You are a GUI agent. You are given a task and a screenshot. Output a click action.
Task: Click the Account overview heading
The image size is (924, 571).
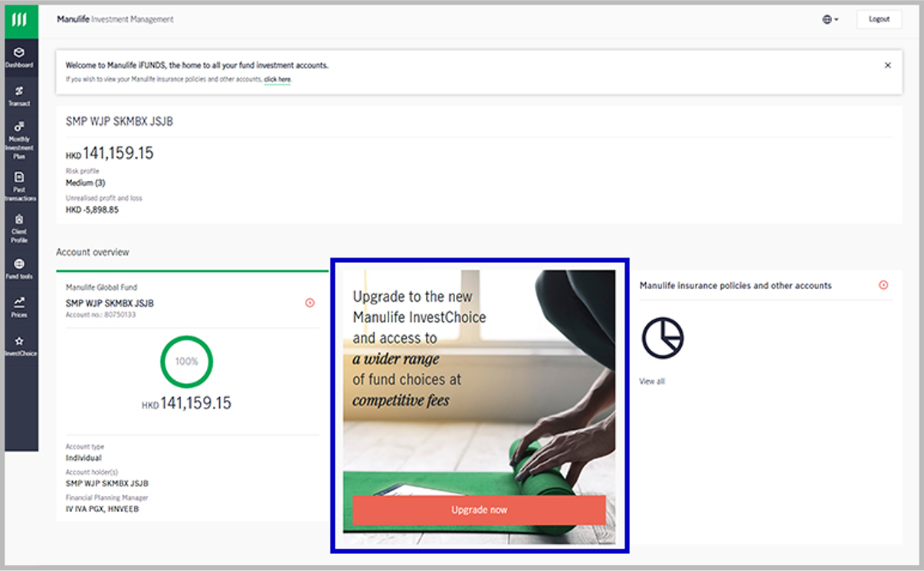(x=93, y=252)
